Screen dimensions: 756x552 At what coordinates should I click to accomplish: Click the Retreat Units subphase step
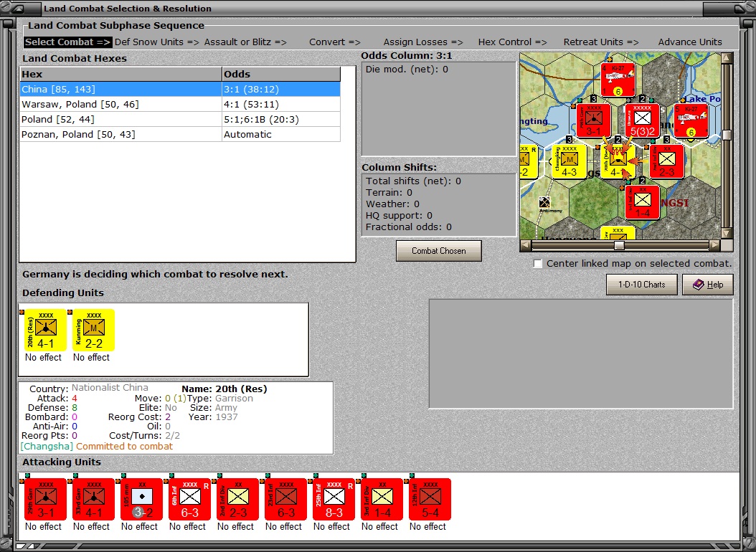tap(601, 42)
